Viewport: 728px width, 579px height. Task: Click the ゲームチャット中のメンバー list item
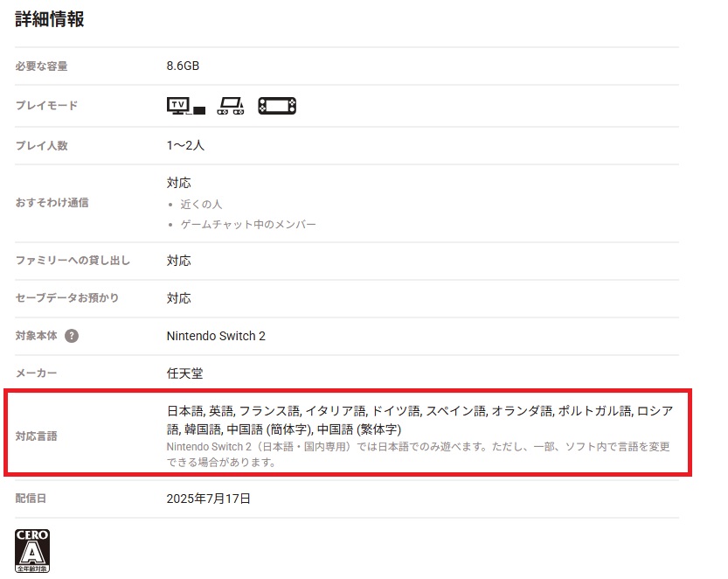click(248, 225)
